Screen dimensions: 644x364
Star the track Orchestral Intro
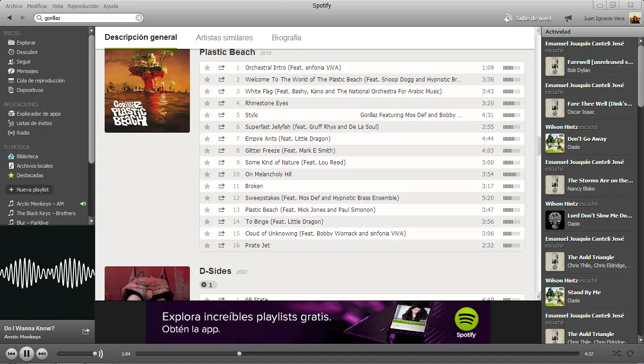[x=207, y=68]
